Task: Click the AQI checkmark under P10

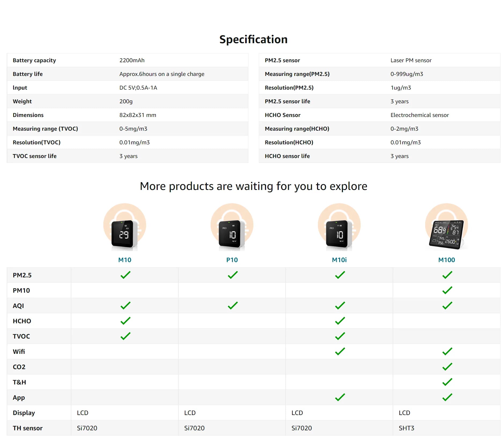Action: click(x=233, y=306)
